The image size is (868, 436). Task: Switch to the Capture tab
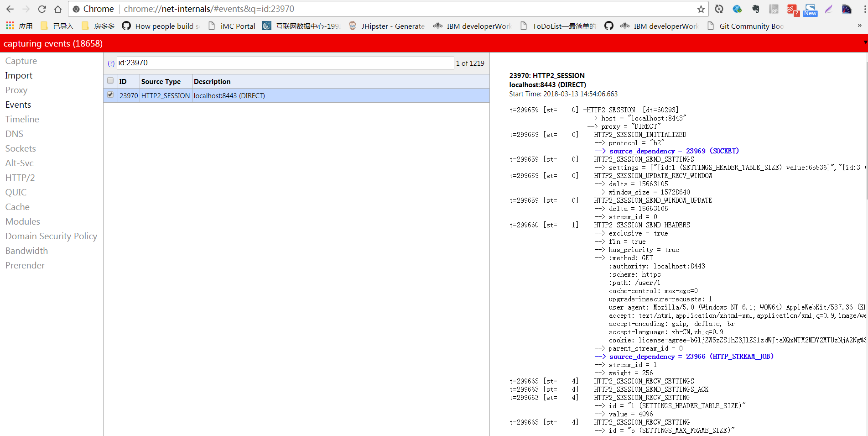tap(21, 61)
